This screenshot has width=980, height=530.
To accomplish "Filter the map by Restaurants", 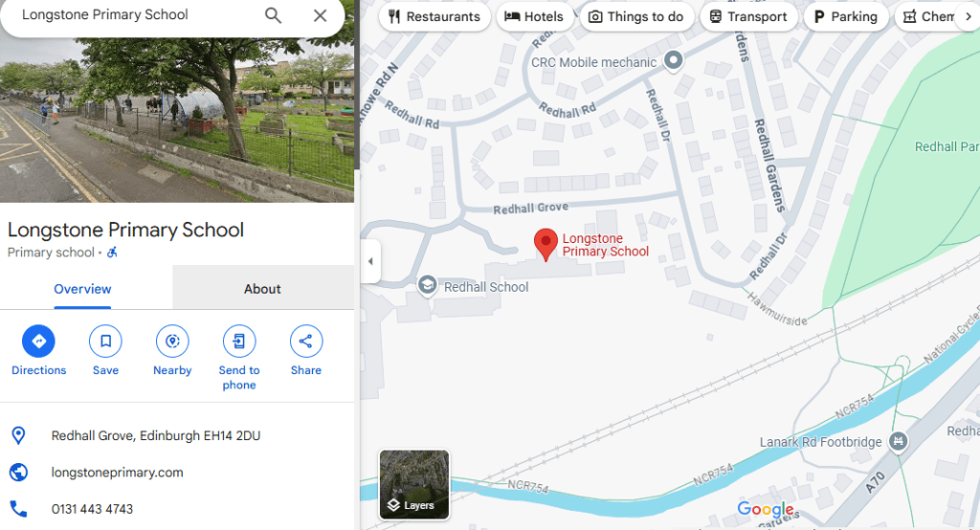I will (x=434, y=17).
